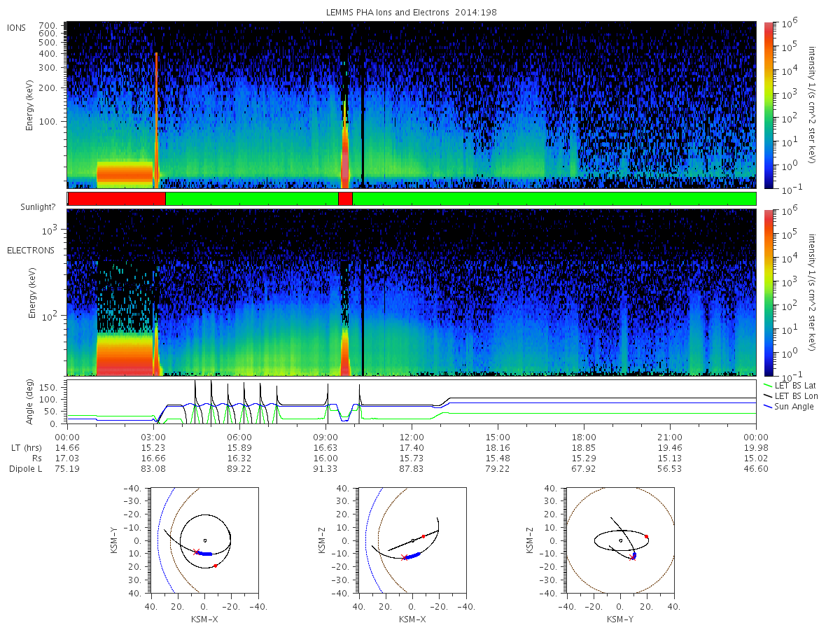The image size is (840, 630).
Task: Click the Dipole L row label
Action: click(x=25, y=468)
